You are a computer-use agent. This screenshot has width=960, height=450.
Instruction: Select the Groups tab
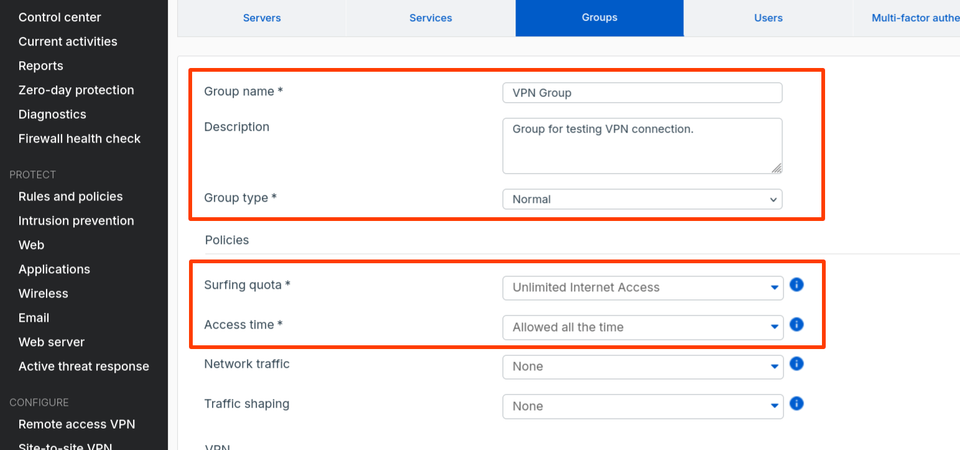coord(599,18)
